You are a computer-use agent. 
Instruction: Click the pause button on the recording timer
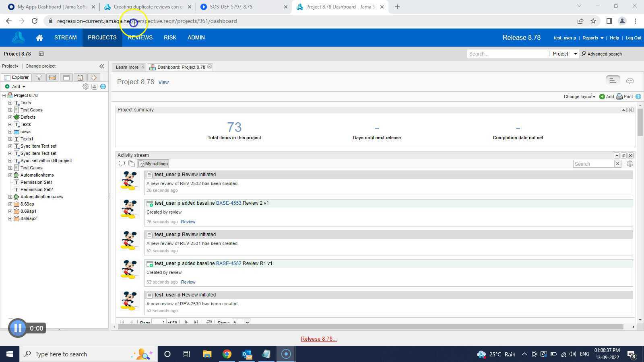pos(17,328)
